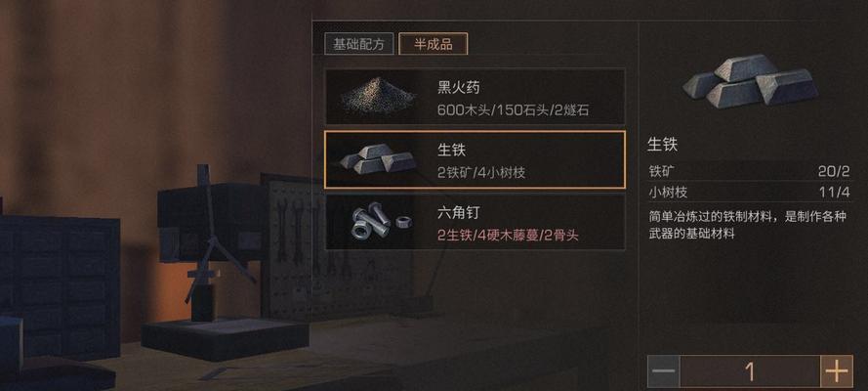Viewport: 868px width, 391px height.
Task: Click the 2铁矿/4小树枝 ingredients line
Action: [x=481, y=173]
